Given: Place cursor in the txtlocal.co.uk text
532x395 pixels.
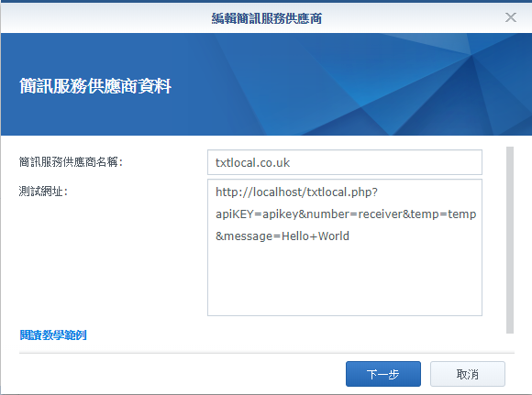Looking at the screenshot, I should pyautogui.click(x=253, y=163).
